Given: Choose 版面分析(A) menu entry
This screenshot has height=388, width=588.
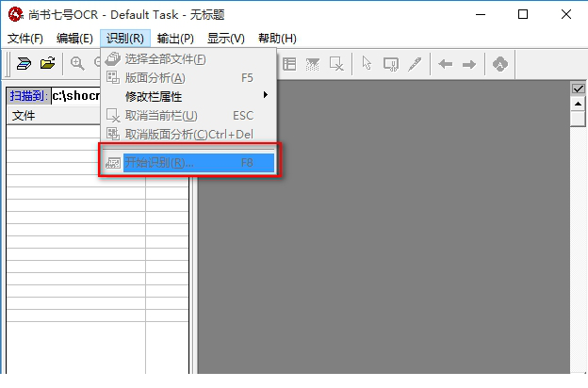Looking at the screenshot, I should 189,78.
